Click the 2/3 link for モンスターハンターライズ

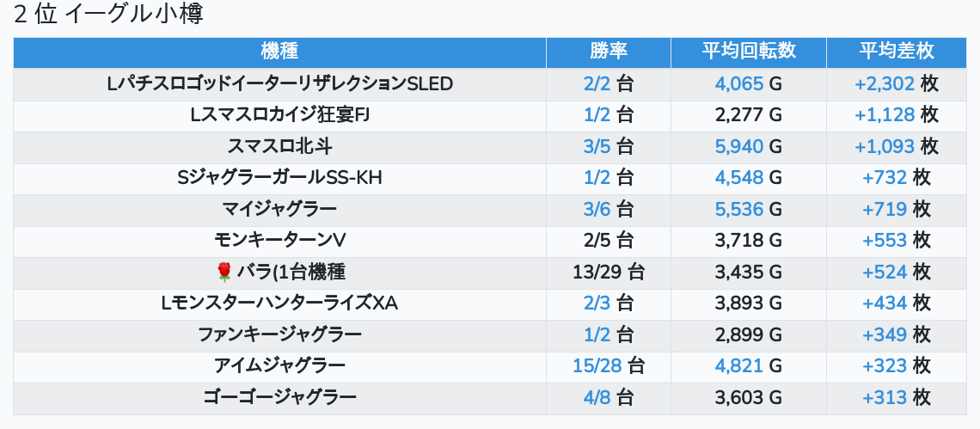pos(597,303)
